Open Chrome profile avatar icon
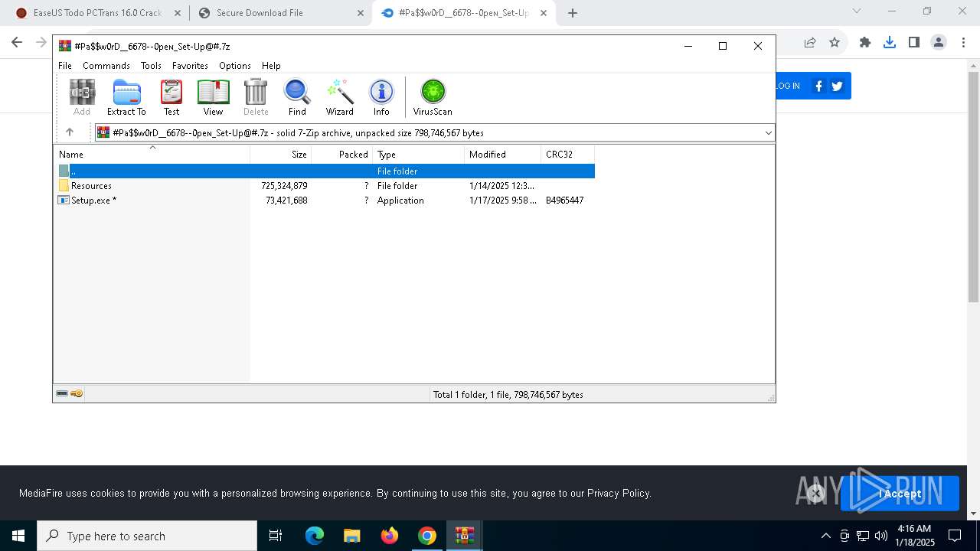This screenshot has width=980, height=551. (939, 42)
